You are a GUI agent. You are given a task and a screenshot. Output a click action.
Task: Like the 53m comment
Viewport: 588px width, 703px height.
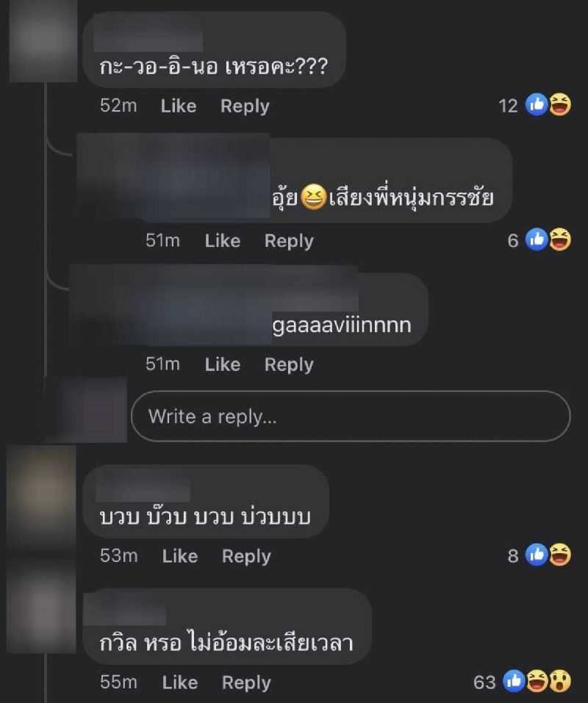pos(180,556)
